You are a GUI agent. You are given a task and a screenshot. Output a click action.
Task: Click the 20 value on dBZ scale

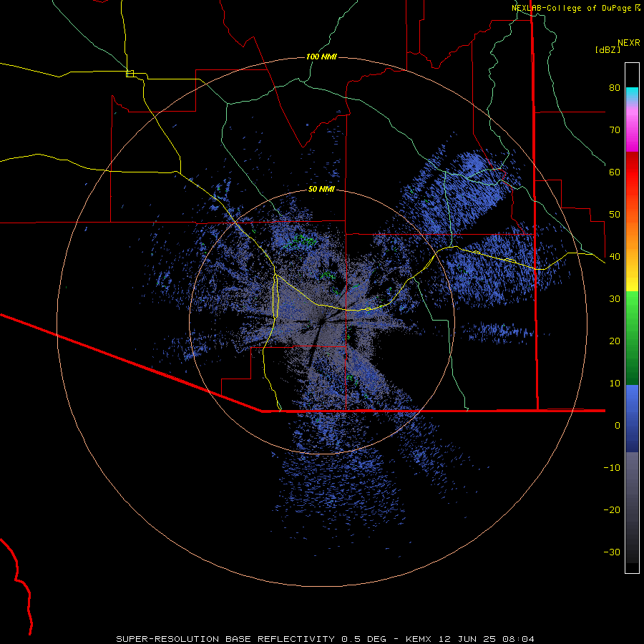click(615, 341)
